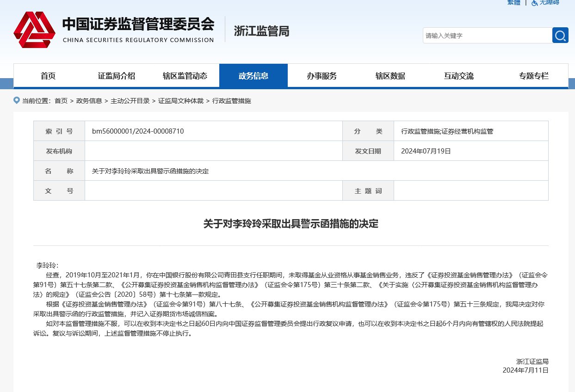Go to 证监局文种体裁 in the breadcrumb
575x392 pixels.
pyautogui.click(x=181, y=101)
